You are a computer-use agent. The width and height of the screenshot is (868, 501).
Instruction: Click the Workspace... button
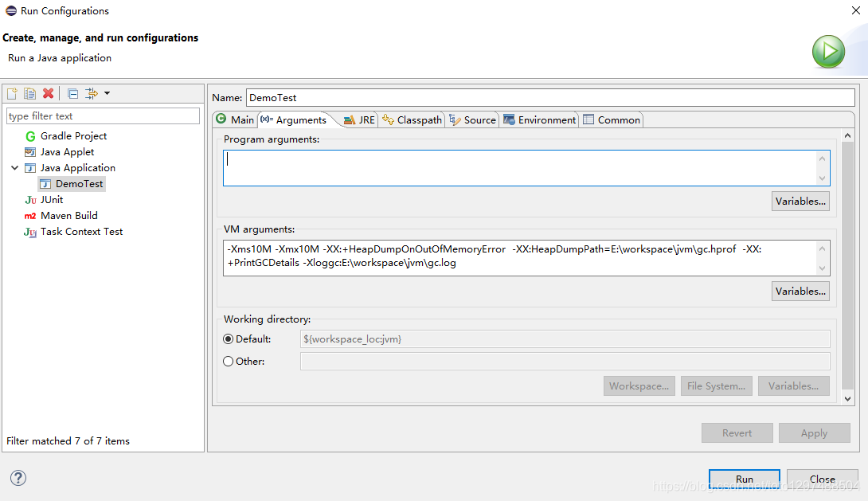click(x=639, y=386)
